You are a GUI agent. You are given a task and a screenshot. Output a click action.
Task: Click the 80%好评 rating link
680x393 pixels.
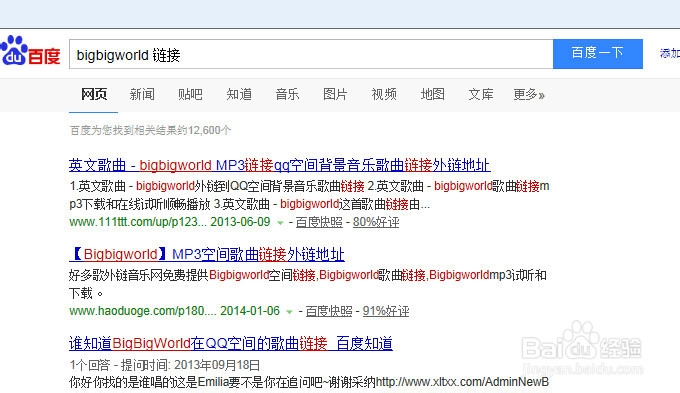pos(376,222)
